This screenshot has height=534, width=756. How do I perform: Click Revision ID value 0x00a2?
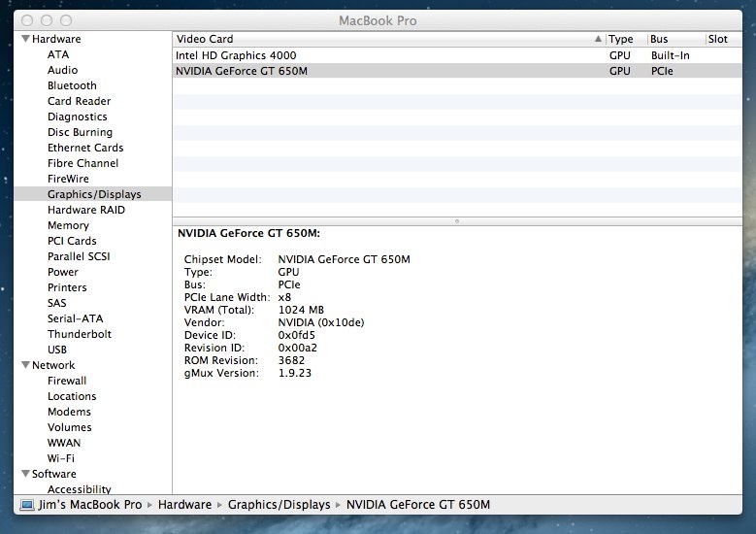point(298,348)
